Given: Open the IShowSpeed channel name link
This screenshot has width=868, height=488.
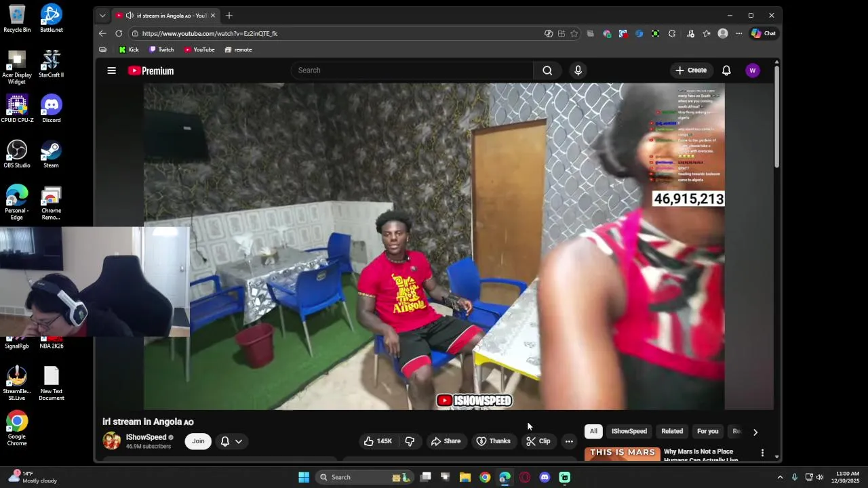Looking at the screenshot, I should (146, 437).
